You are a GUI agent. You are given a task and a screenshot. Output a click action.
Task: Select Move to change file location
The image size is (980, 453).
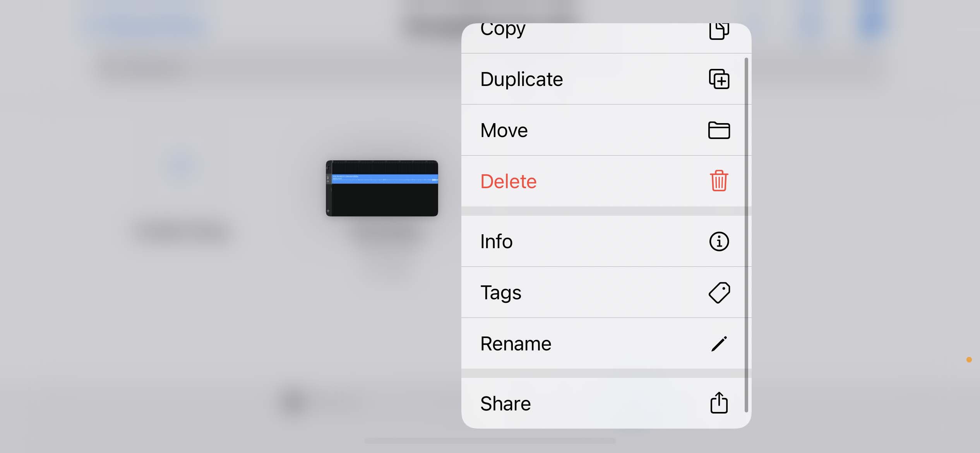(x=605, y=129)
